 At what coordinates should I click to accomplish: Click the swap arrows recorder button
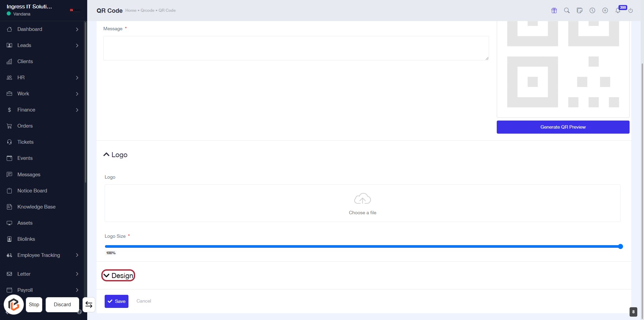pyautogui.click(x=89, y=305)
